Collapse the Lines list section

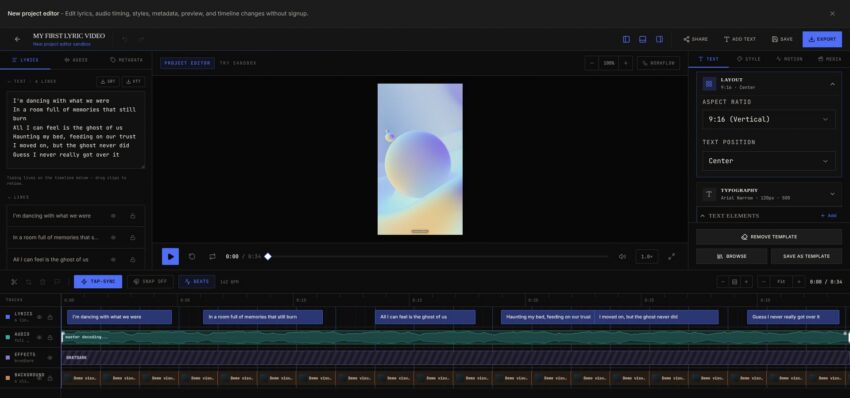(18, 197)
